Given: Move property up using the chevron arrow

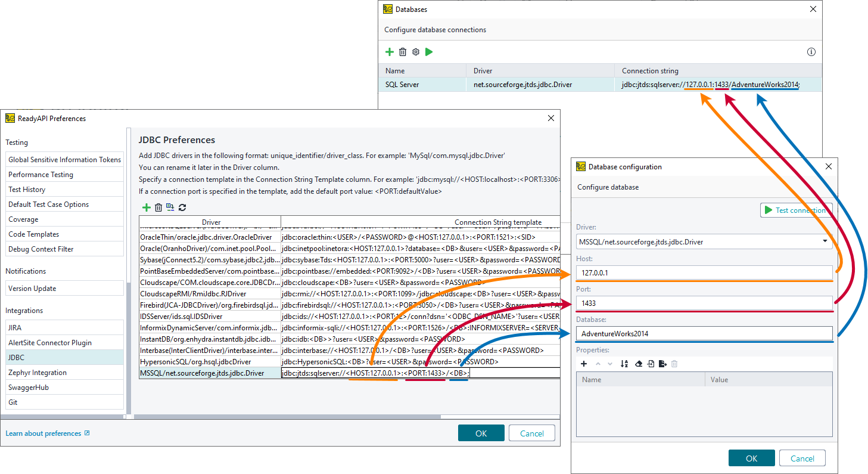Looking at the screenshot, I should pos(598,364).
